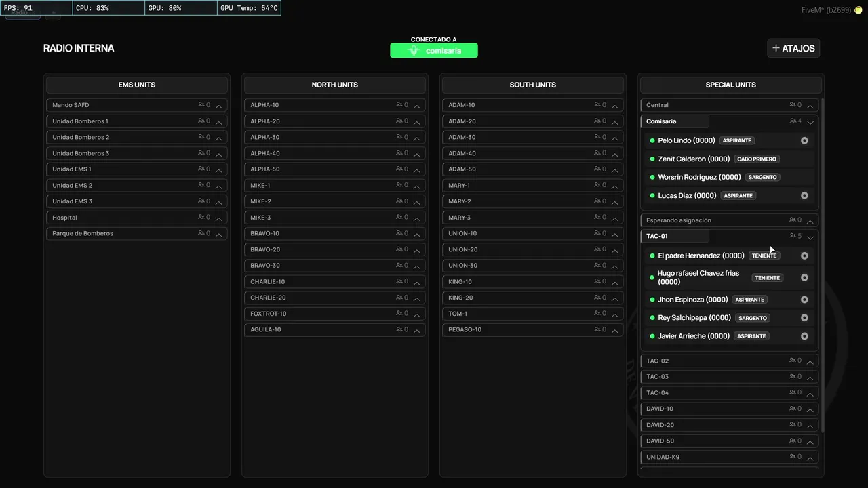Image resolution: width=868 pixels, height=488 pixels.
Task: Click the member count icon on FOXTROT-10
Action: tap(399, 314)
